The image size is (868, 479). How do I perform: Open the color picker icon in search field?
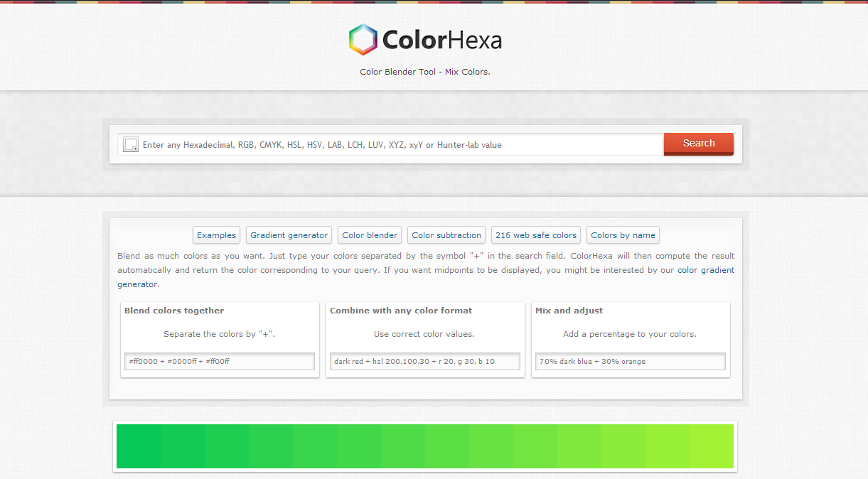click(x=131, y=145)
